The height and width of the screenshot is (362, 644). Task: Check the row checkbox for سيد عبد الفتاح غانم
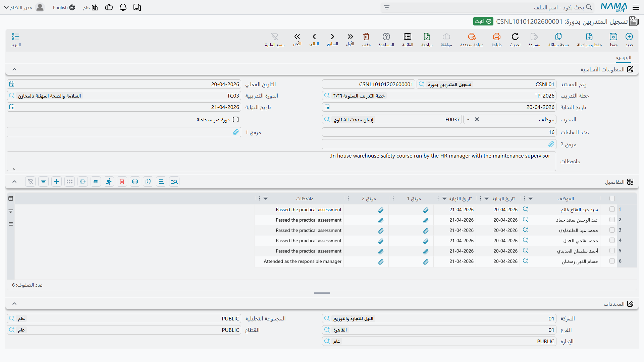tap(612, 209)
